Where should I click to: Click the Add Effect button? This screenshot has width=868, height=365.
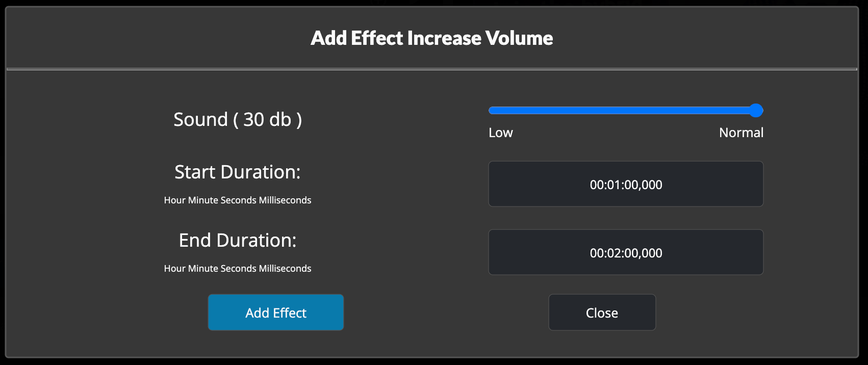coord(275,312)
